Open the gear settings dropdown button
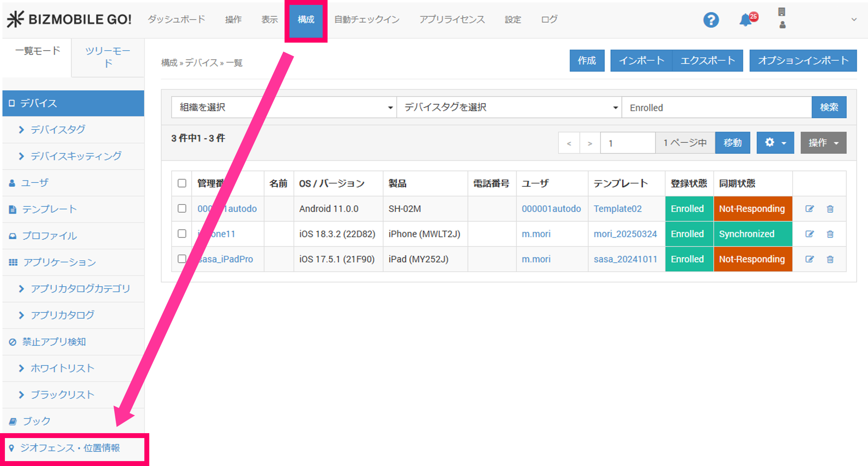The image size is (868, 466). [x=775, y=143]
